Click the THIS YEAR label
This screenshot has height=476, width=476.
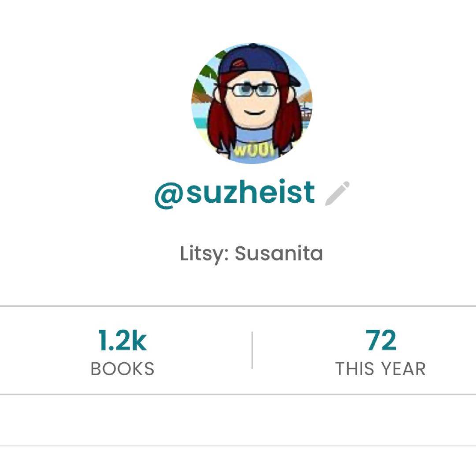tap(381, 369)
